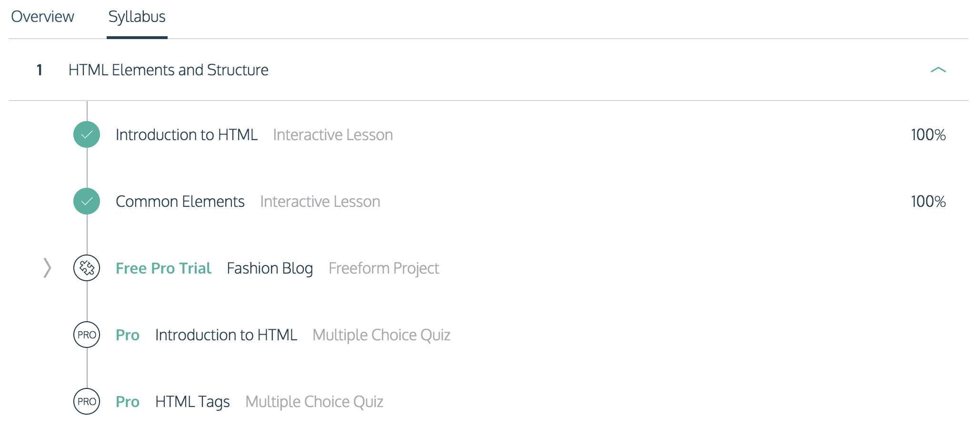Collapse the HTML Elements and Structure section chevron
This screenshot has height=428, width=980.
click(938, 70)
